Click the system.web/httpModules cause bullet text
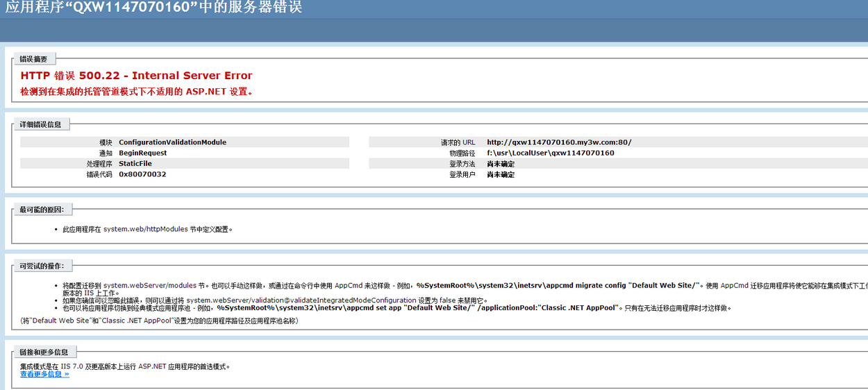The image size is (868, 390). point(147,229)
